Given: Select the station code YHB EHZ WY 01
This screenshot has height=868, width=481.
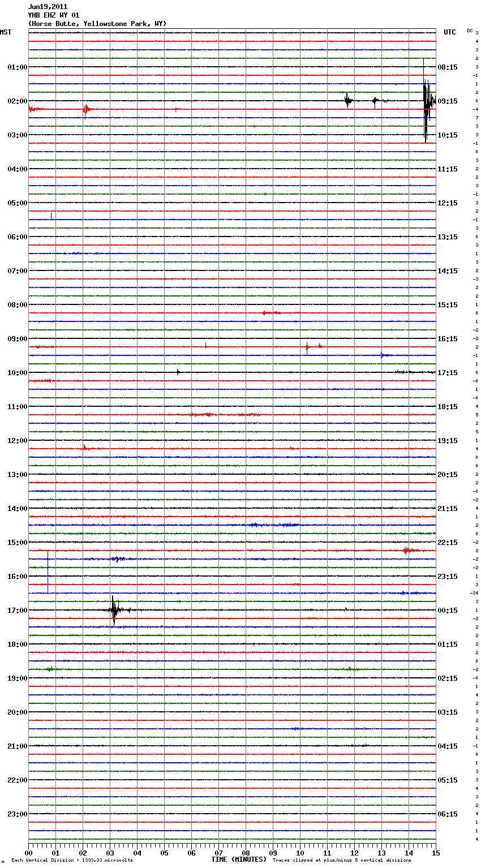Looking at the screenshot, I should [54, 15].
